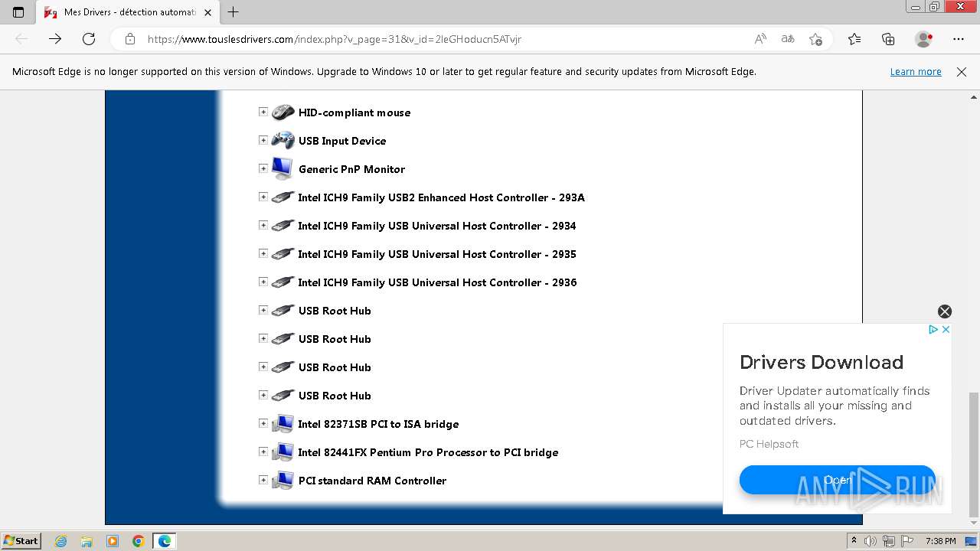980x551 pixels.
Task: Open the Learn more link
Action: coord(916,71)
